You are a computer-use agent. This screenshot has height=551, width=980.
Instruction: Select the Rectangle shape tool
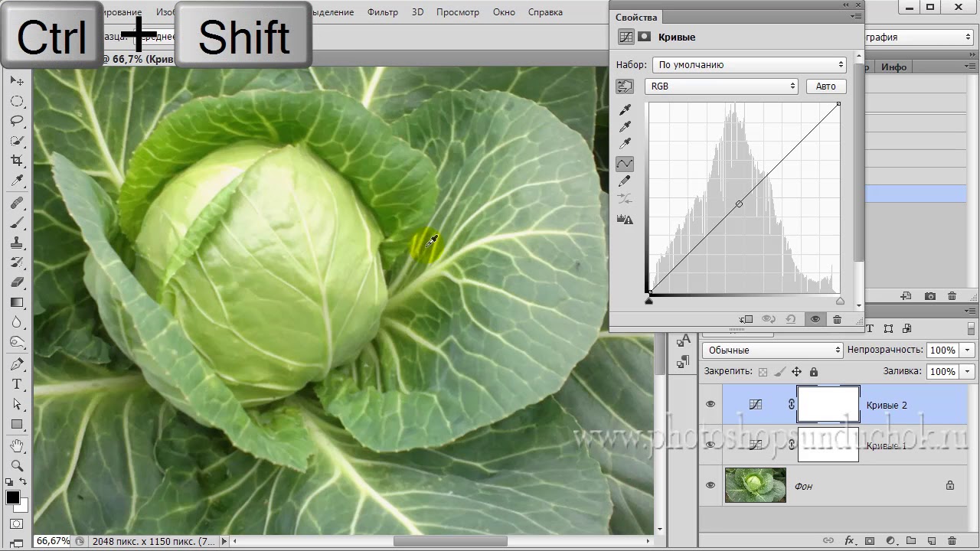point(17,424)
